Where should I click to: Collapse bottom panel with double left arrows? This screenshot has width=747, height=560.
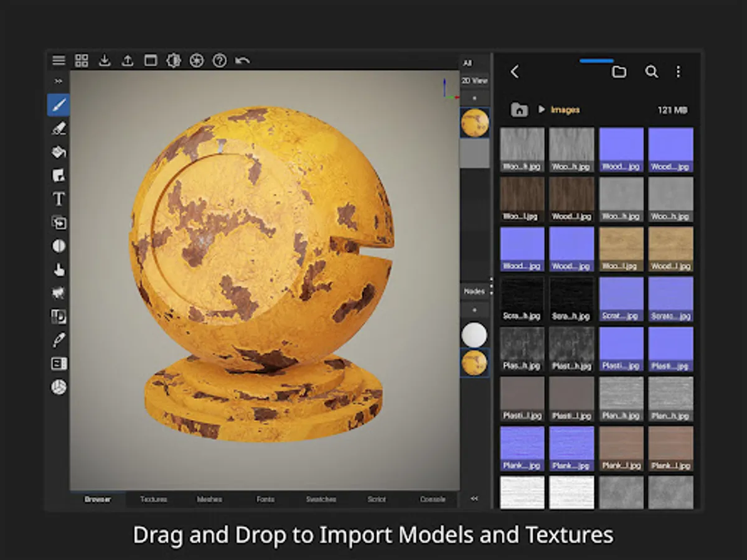click(474, 498)
